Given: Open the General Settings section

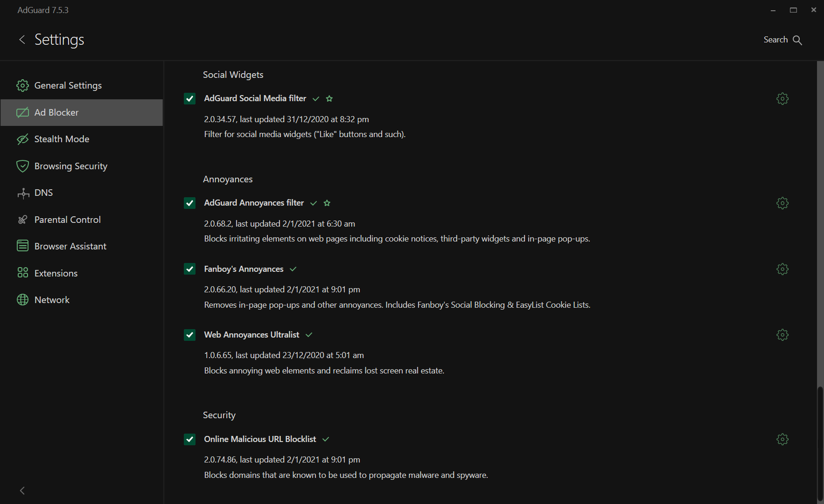Looking at the screenshot, I should (68, 86).
